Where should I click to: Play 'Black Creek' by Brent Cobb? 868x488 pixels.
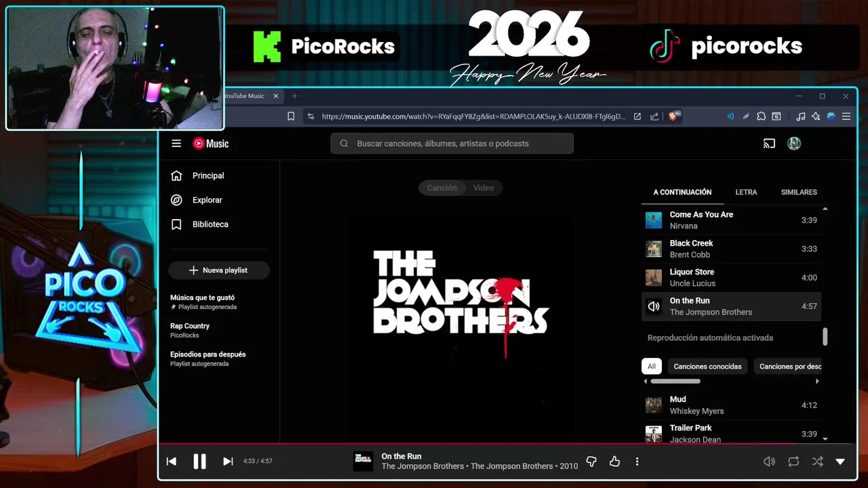731,249
